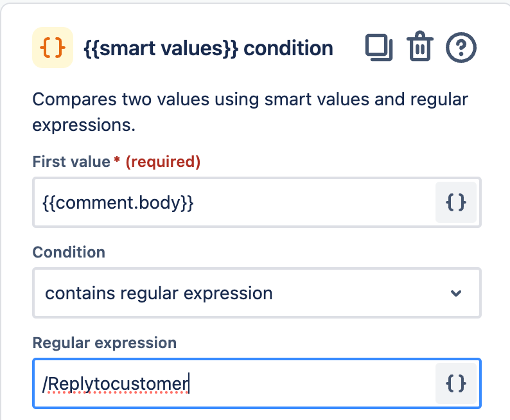Screen dimensions: 510x420
Task: Duplicate this smart values condition component
Action: (379, 48)
